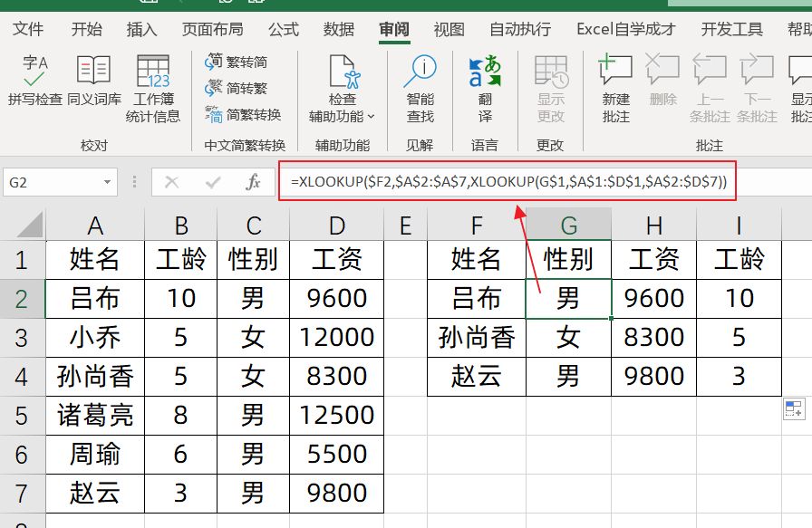Select header cell H1 工资

click(x=654, y=259)
